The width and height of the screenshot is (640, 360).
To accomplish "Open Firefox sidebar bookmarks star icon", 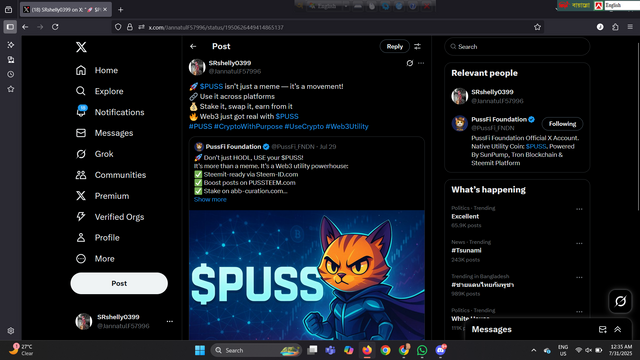I will pos(11,89).
